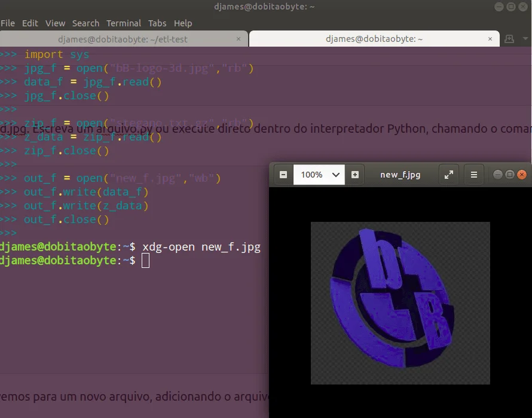This screenshot has width=532, height=418.
Task: Open the Search menu
Action: 85,23
